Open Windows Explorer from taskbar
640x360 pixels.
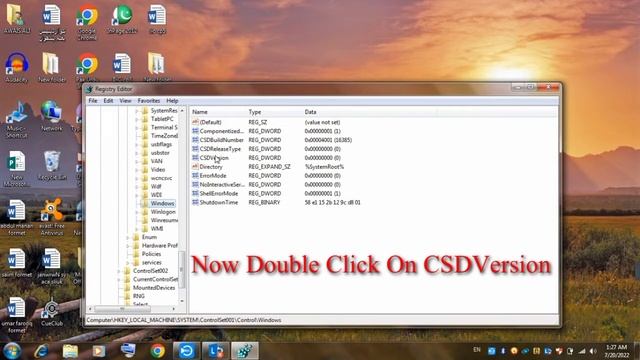[70, 351]
